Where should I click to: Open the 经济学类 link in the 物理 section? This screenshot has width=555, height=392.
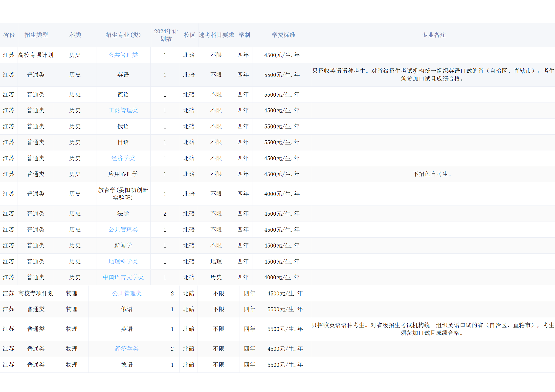[x=127, y=349]
